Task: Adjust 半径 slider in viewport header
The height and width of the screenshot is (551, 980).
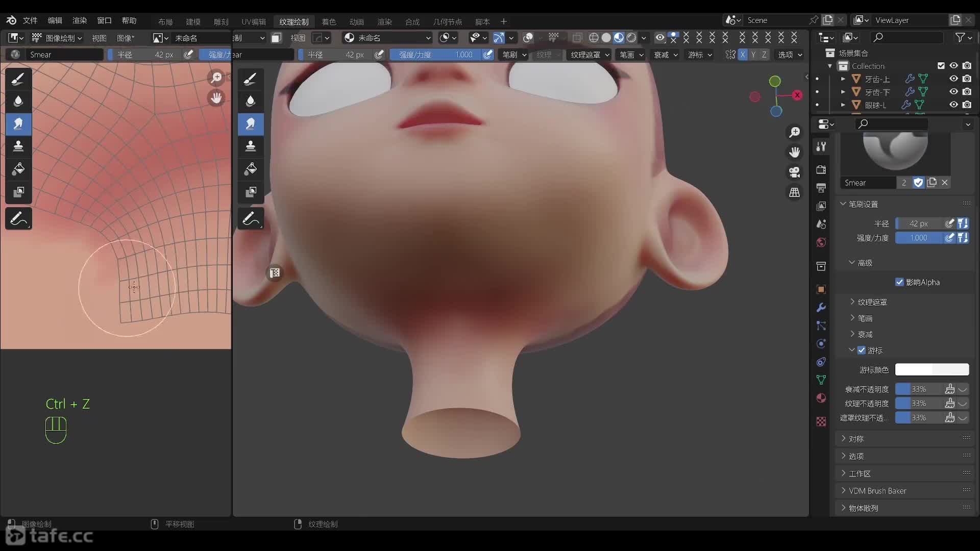Action: click(x=335, y=55)
